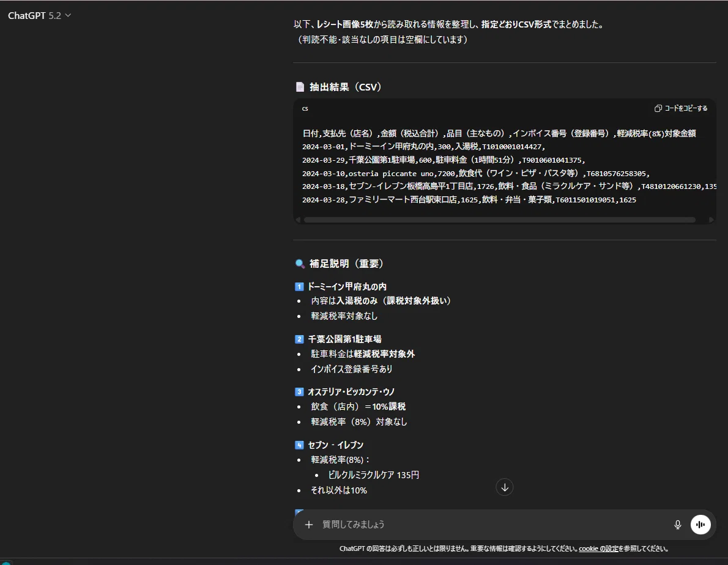This screenshot has height=565, width=728.
Task: Copy the CSV code with コードをコピーする
Action: [681, 108]
